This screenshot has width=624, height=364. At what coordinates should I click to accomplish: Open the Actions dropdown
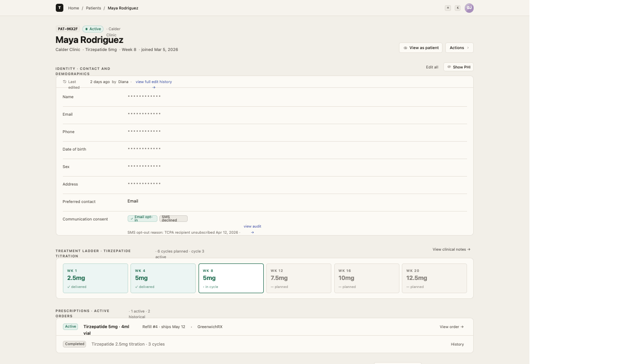[x=459, y=48]
